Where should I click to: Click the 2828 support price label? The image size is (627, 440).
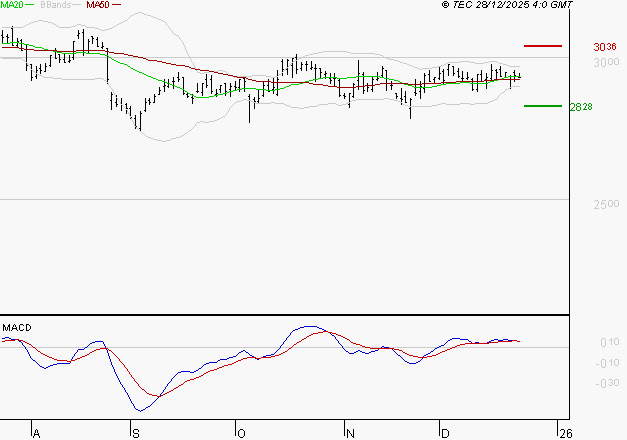pos(581,107)
